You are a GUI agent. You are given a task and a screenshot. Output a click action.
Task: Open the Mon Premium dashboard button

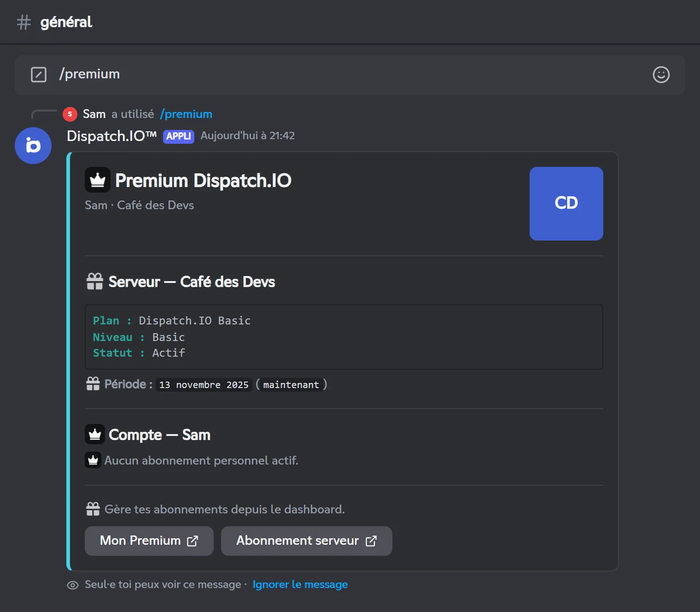click(149, 541)
